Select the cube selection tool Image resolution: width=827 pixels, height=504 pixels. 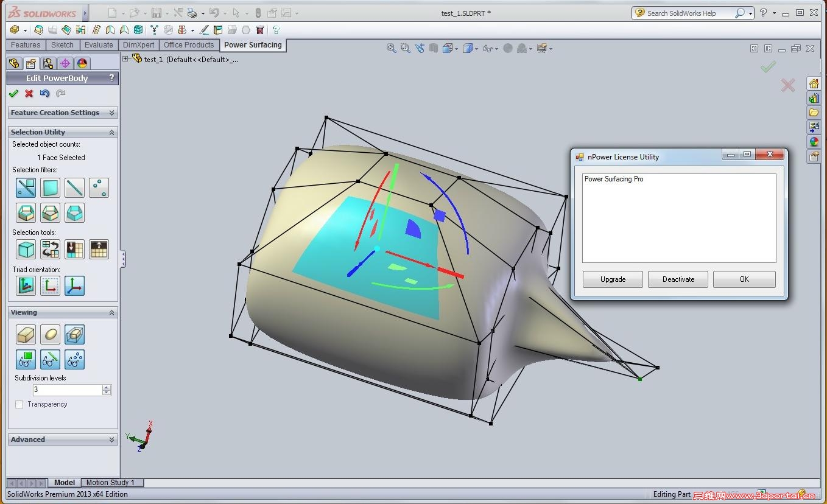coord(26,250)
